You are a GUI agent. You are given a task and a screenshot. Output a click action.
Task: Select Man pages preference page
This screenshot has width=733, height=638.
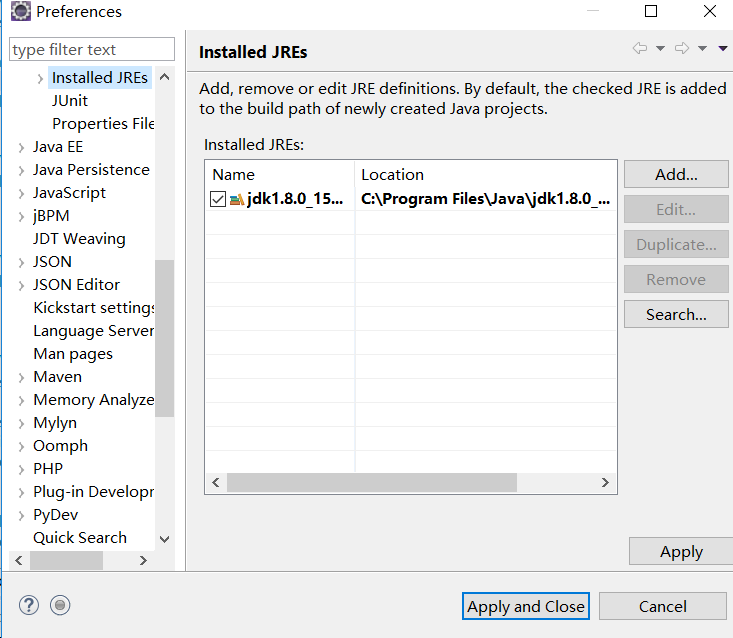pos(73,354)
